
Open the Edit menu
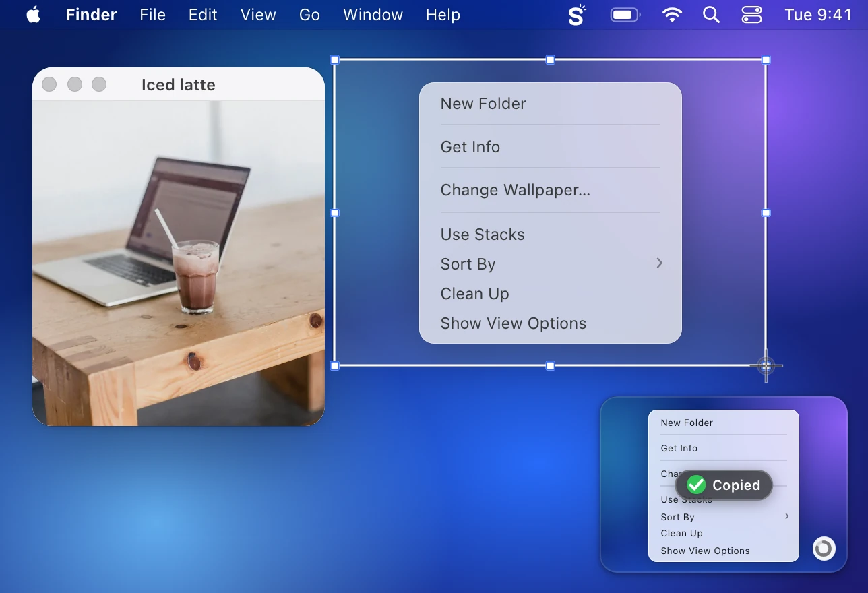pos(203,15)
